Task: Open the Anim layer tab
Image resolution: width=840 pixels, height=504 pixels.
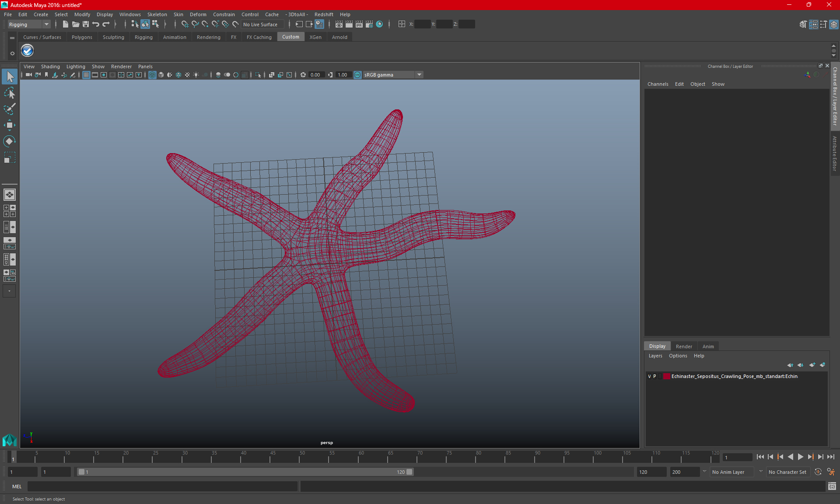Action: pyautogui.click(x=708, y=346)
